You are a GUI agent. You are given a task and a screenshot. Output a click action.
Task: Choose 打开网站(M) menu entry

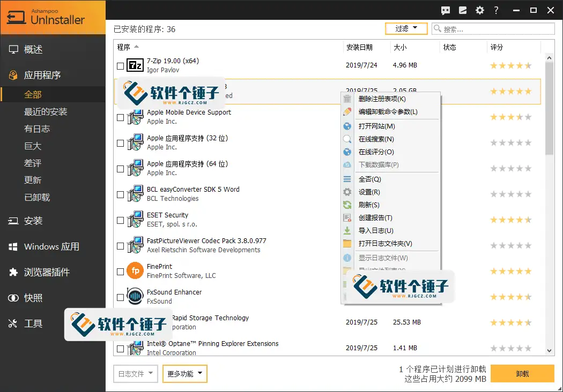click(x=392, y=126)
